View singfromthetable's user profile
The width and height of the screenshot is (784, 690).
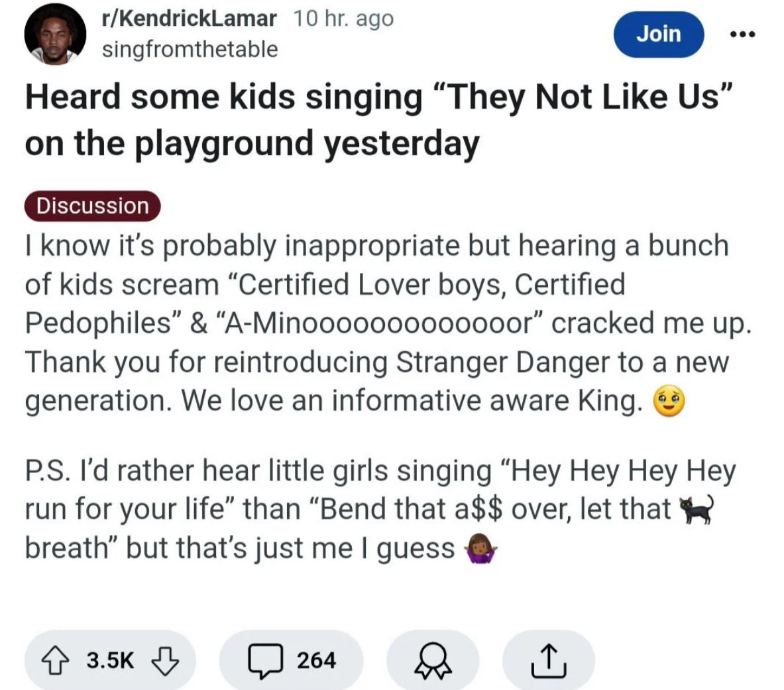pos(190,49)
